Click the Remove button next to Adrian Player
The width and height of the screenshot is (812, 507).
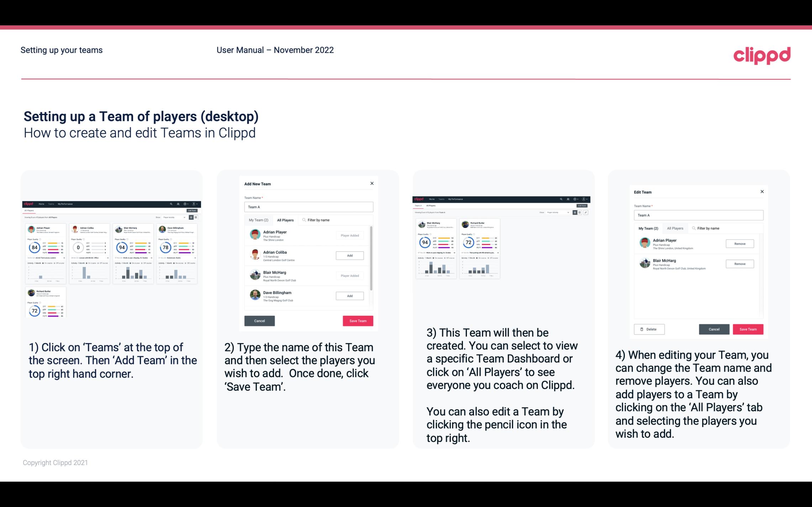point(740,244)
